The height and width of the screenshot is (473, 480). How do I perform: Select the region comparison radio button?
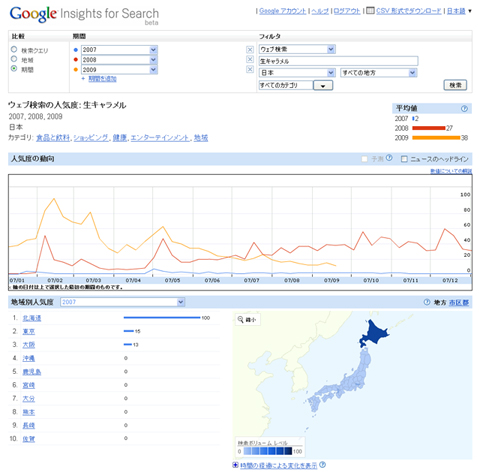[x=14, y=59]
